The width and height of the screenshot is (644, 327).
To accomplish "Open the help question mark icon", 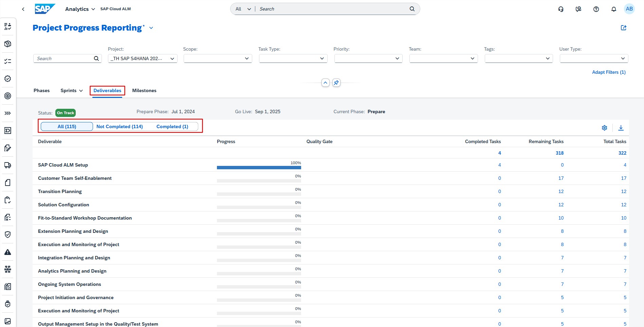I will click(596, 9).
